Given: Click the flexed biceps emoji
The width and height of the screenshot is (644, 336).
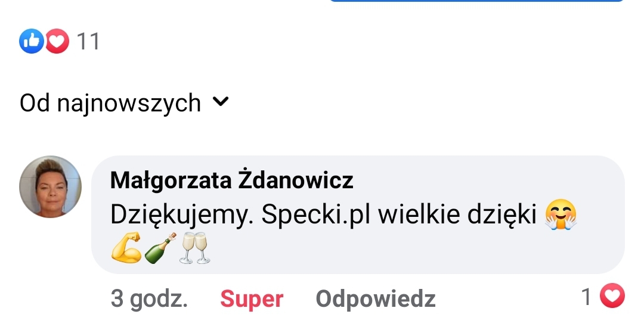Looking at the screenshot, I should pos(126,247).
